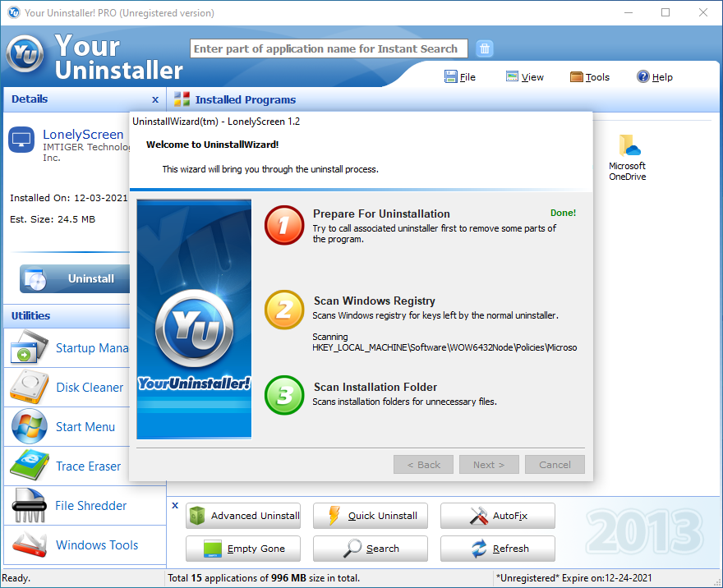Open the Start Menu utility
The image size is (723, 588).
coord(67,427)
